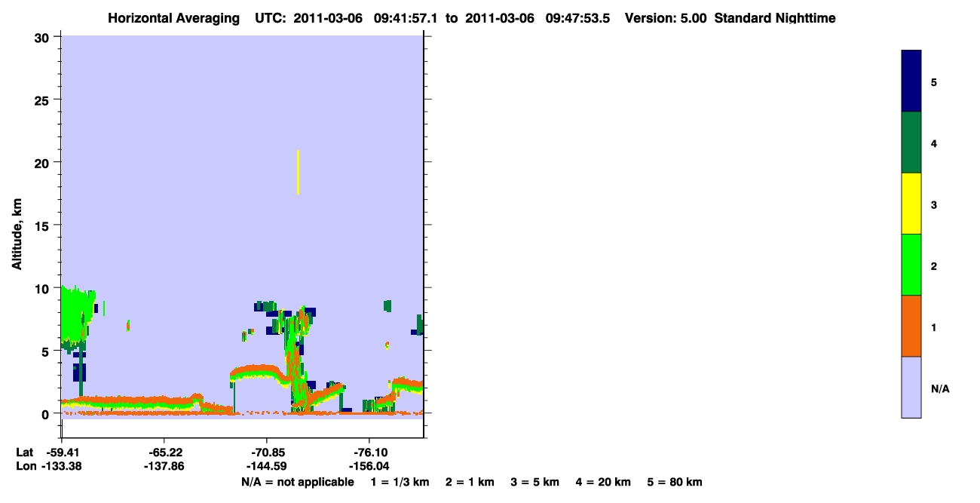Click the start time '09:41:57.1' in title
The height and width of the screenshot is (503, 980).
point(406,18)
